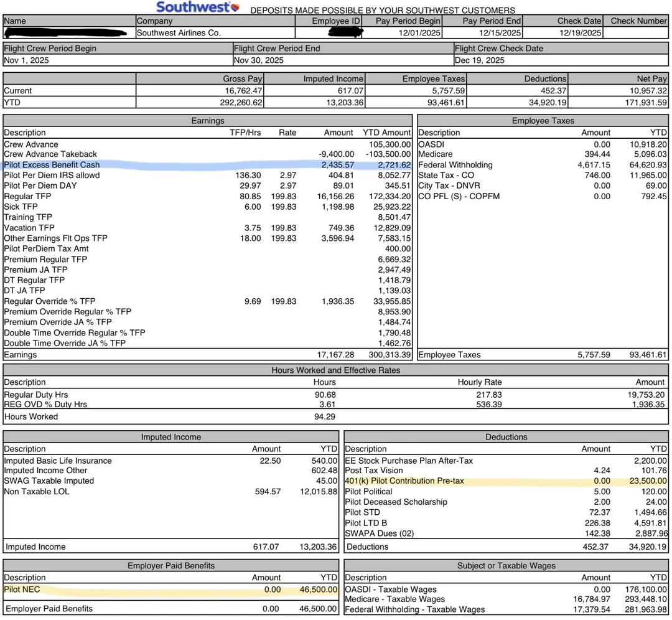This screenshot has width=672, height=620.
Task: Click the heart icon in Southwest logo
Action: click(x=234, y=7)
